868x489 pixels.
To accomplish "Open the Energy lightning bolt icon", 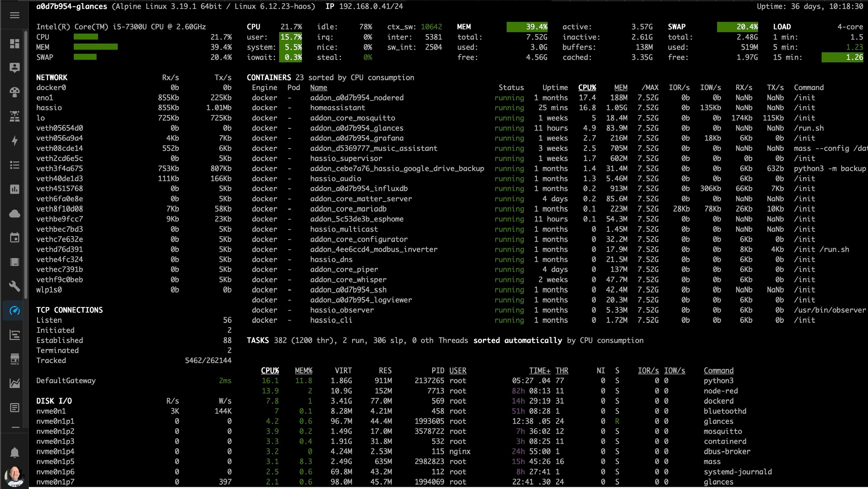I will 15,140.
